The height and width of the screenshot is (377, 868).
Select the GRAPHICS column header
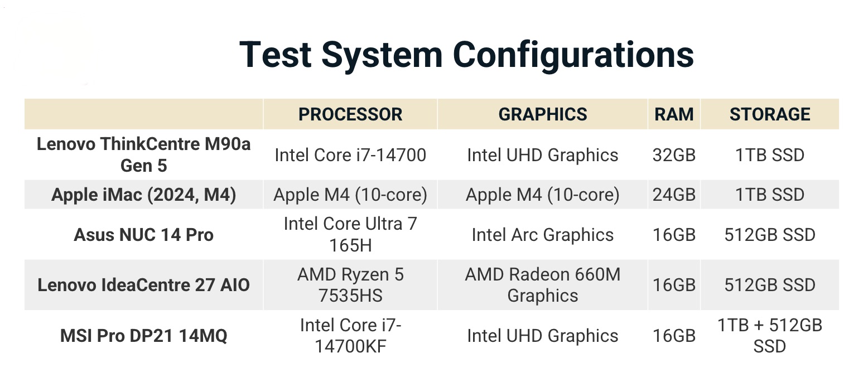[542, 114]
